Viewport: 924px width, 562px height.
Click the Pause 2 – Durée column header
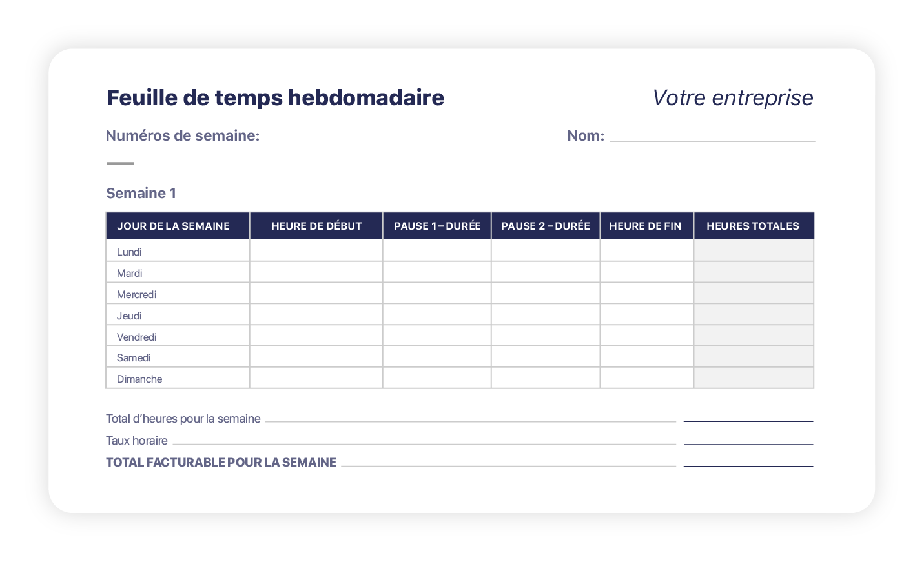point(546,226)
